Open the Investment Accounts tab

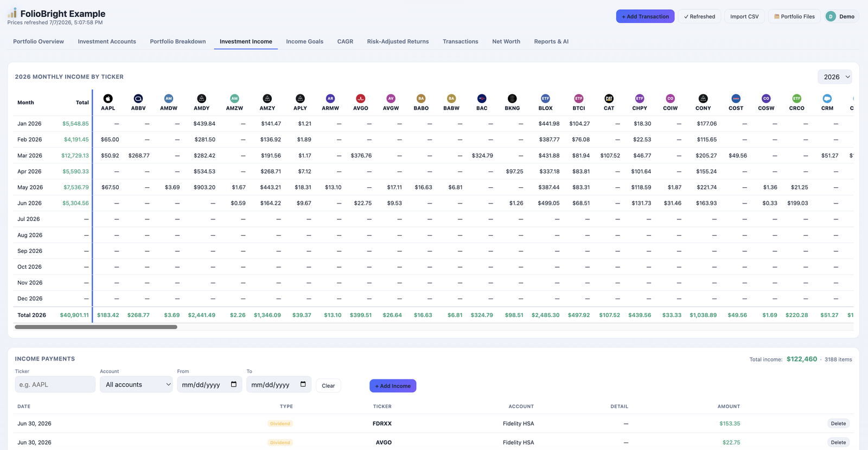pos(107,41)
